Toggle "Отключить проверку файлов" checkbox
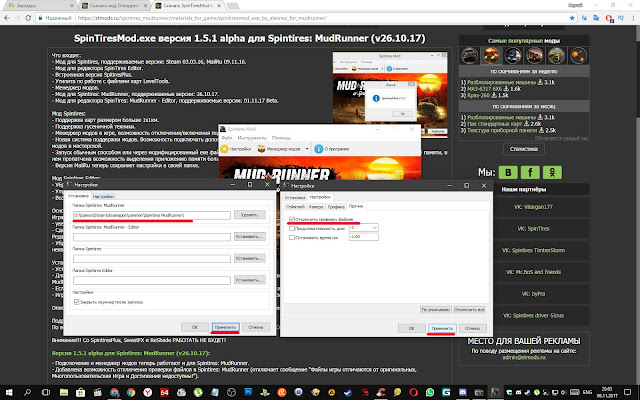The width and height of the screenshot is (640, 400). click(292, 220)
